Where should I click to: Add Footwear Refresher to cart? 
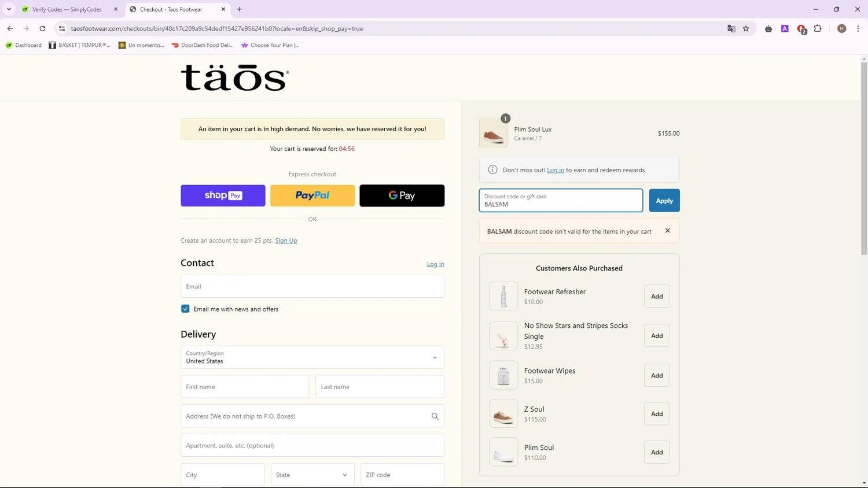[657, 296]
